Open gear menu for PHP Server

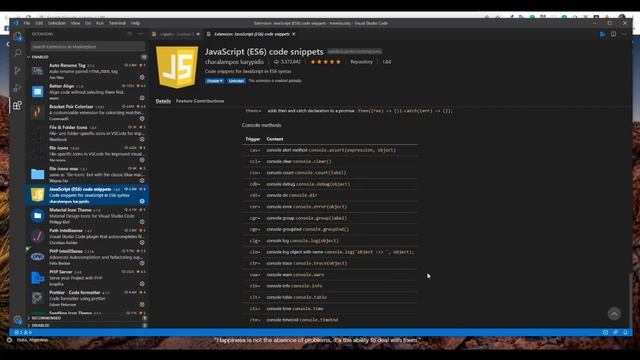(142, 284)
